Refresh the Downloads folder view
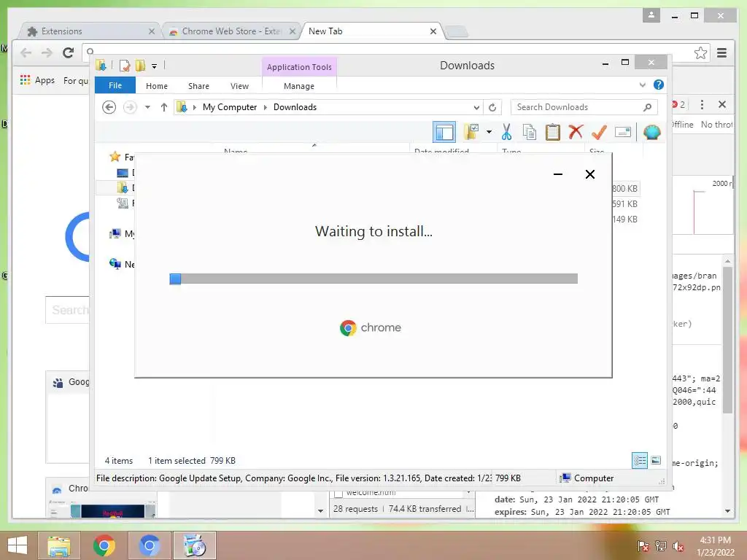This screenshot has width=747, height=560. coord(492,107)
